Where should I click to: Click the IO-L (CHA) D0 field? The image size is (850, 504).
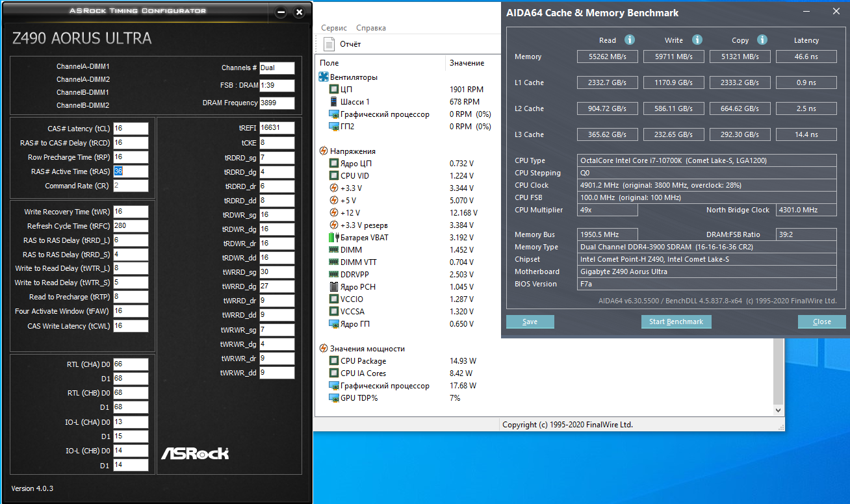(131, 422)
